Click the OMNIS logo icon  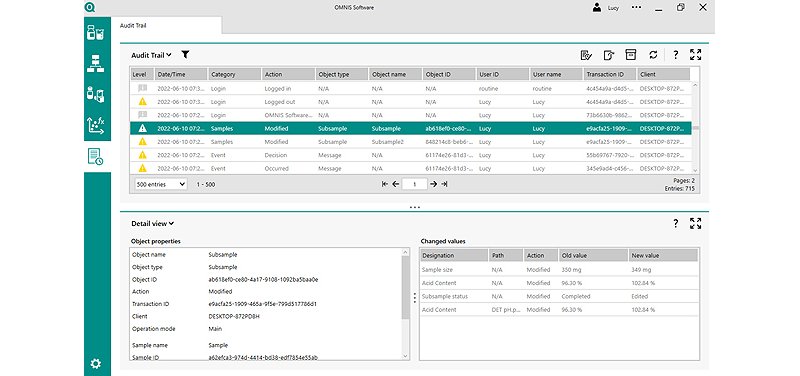[x=91, y=7]
